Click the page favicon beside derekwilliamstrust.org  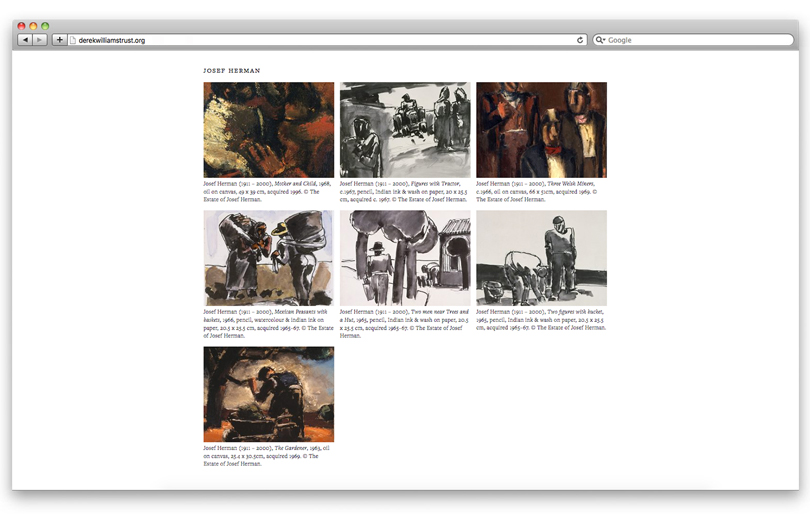(73, 40)
